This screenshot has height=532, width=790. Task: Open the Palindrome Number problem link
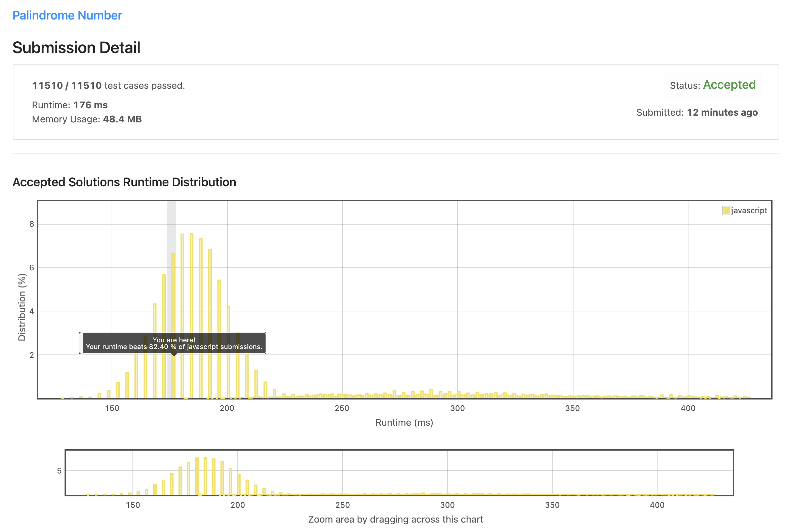(x=67, y=15)
